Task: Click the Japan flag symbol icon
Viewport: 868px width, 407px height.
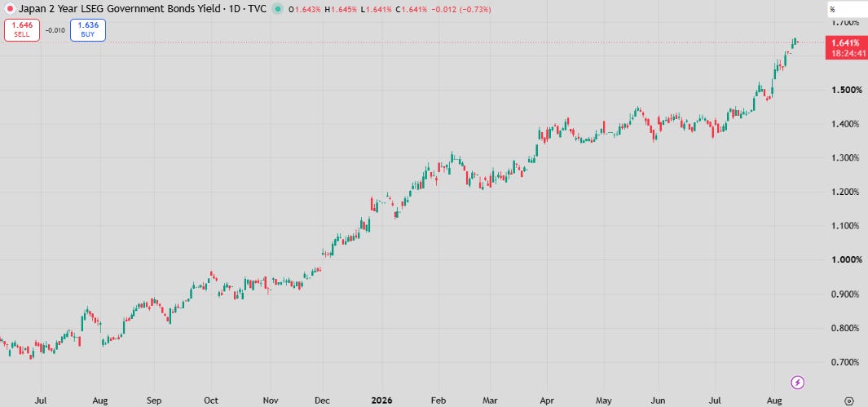Action: point(10,10)
